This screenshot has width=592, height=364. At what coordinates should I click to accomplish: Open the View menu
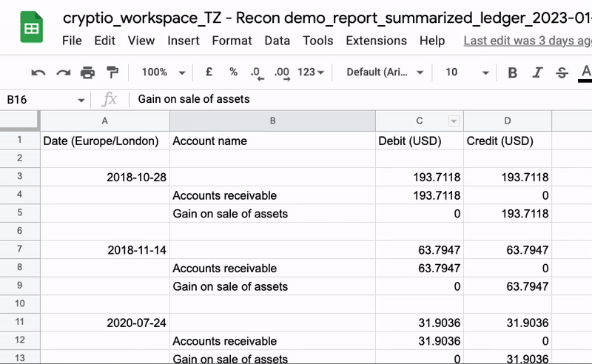(x=141, y=41)
